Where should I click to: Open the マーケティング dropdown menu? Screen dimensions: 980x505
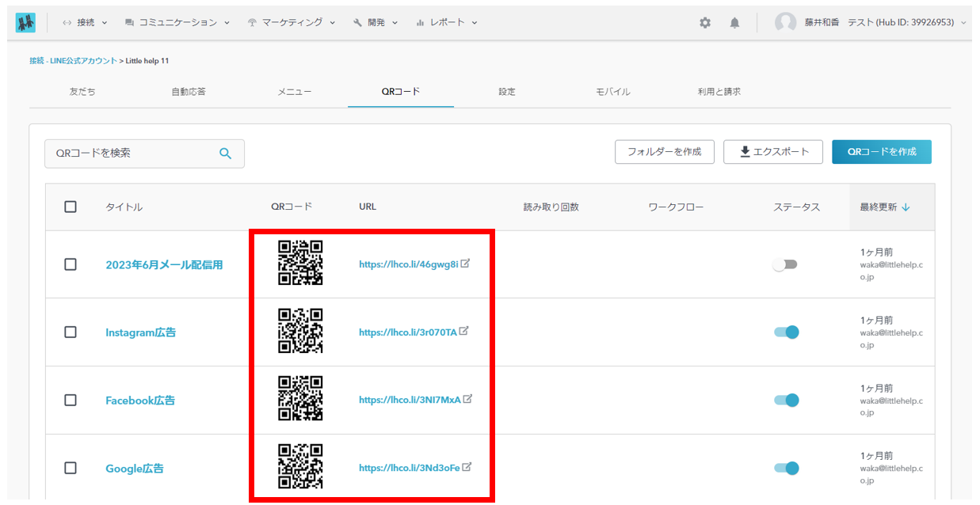[x=291, y=23]
